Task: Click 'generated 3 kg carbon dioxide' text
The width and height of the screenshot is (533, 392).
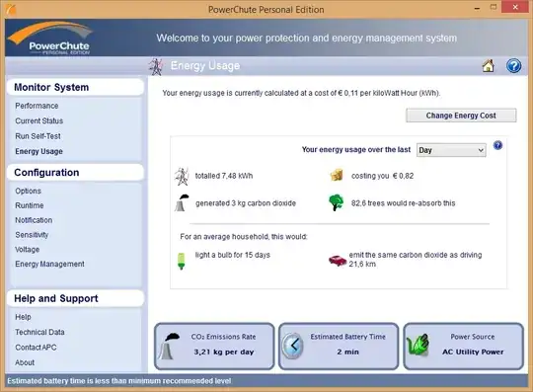Action: pyautogui.click(x=246, y=203)
